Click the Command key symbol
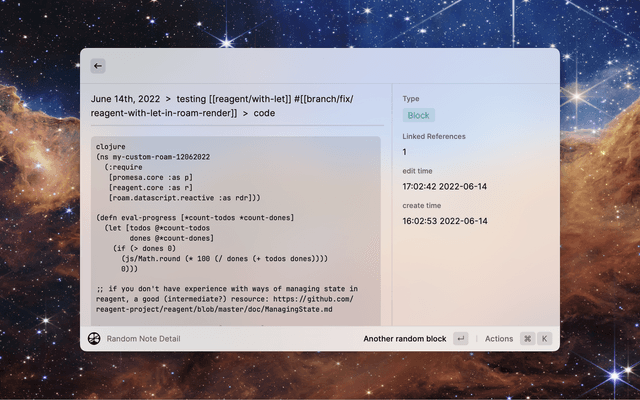The width and height of the screenshot is (640, 400). pyautogui.click(x=527, y=339)
